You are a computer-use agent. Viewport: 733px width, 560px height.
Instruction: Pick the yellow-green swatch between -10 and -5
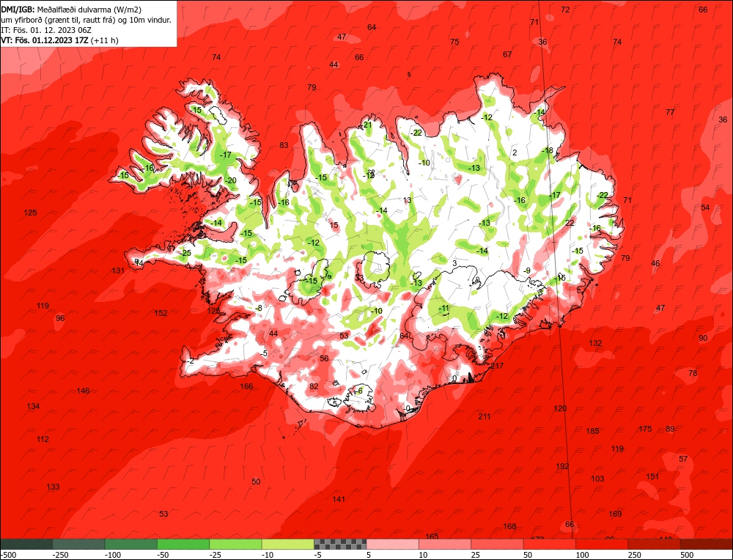pos(288,544)
